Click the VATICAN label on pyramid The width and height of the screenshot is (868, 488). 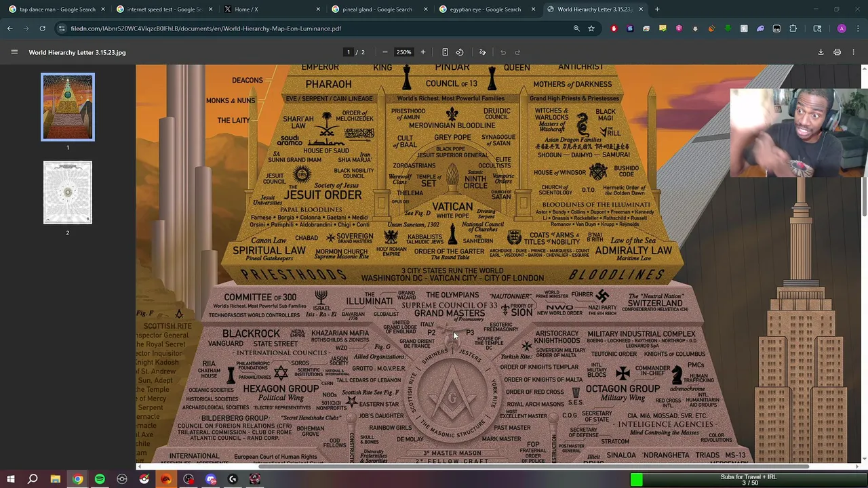pos(452,207)
